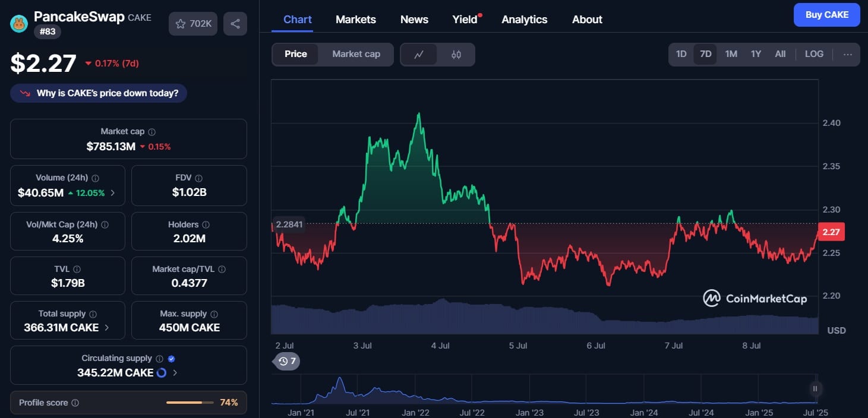Viewport: 868px width, 418px height.
Task: Go to the Yield tab
Action: [x=465, y=19]
